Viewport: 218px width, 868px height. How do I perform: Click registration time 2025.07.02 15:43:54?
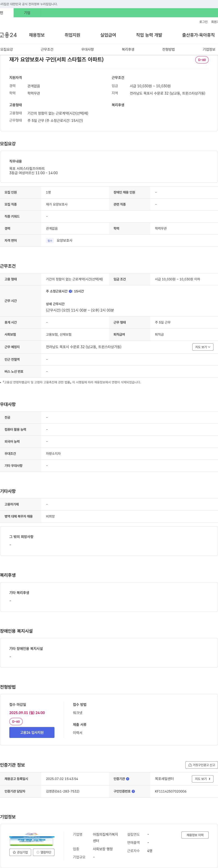tap(62, 779)
